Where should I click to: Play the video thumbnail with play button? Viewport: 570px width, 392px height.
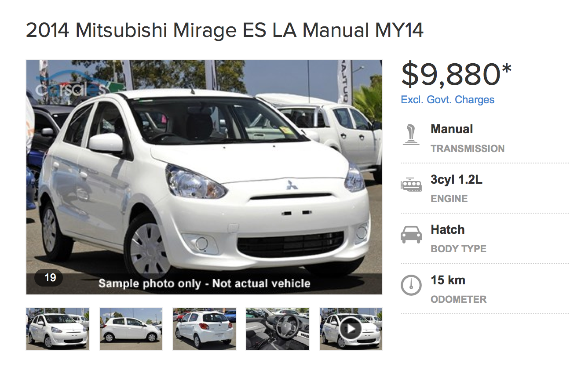point(351,329)
